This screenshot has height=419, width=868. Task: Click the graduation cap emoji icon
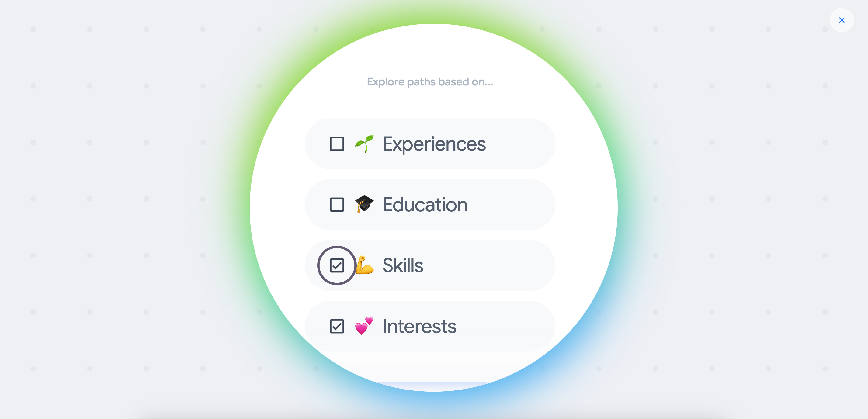coord(364,204)
